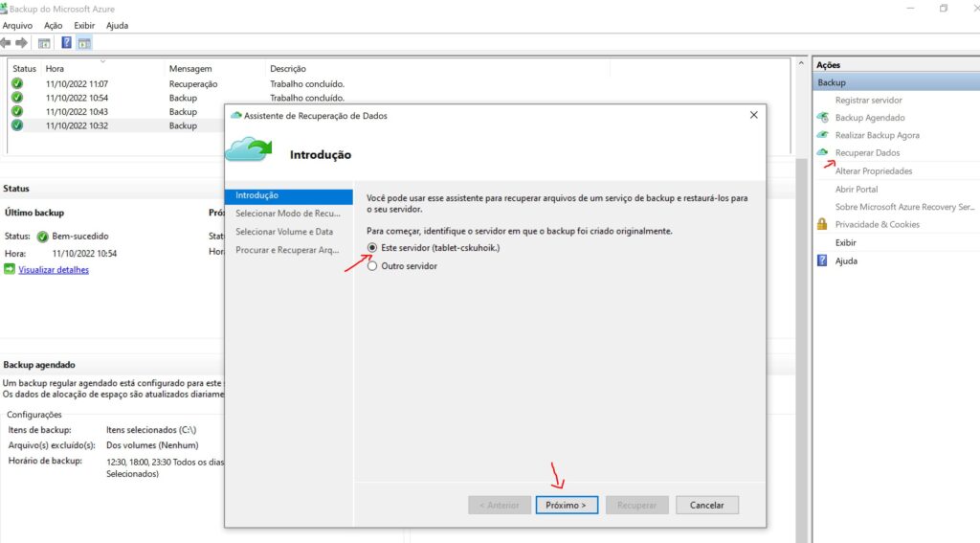Image resolution: width=980 pixels, height=543 pixels.
Task: Click the Recuperação message cell
Action: click(193, 84)
